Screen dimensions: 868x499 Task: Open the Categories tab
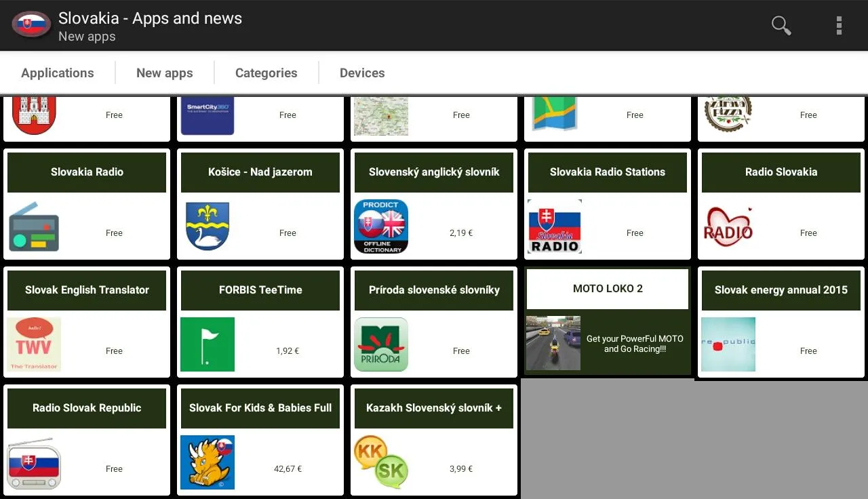coord(267,73)
